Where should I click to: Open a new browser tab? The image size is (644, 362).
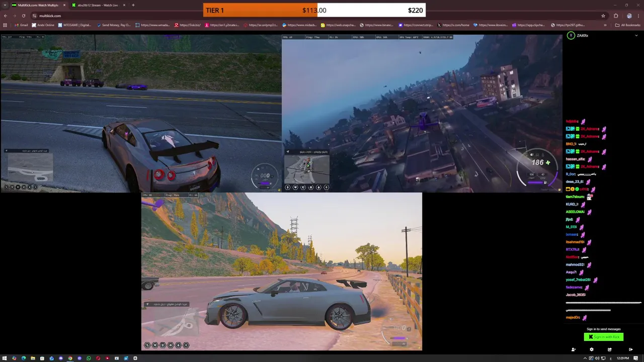pos(133,5)
